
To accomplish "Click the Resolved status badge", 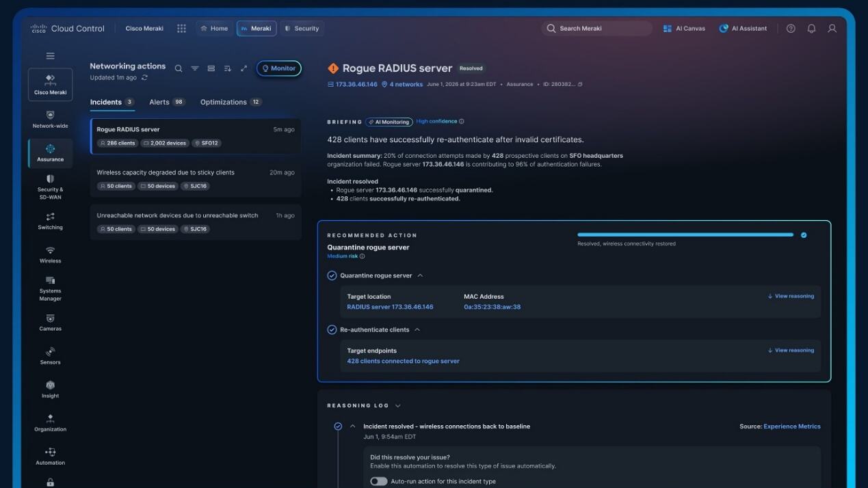I will (471, 68).
